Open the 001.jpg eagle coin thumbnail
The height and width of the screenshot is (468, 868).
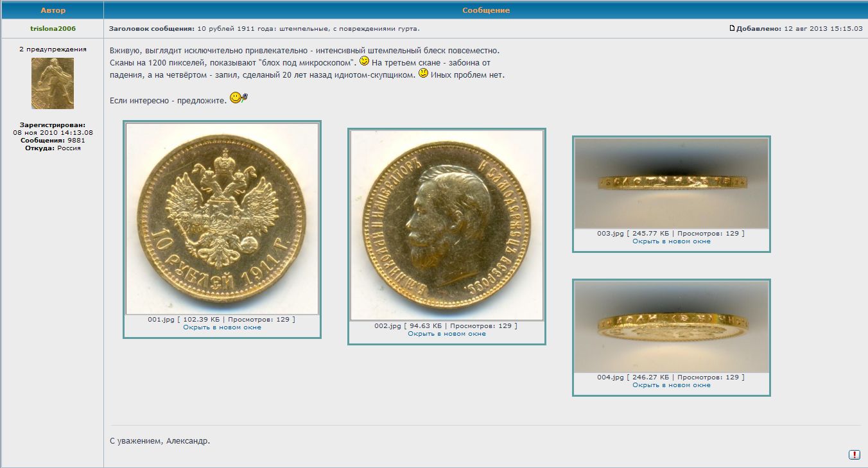222,218
